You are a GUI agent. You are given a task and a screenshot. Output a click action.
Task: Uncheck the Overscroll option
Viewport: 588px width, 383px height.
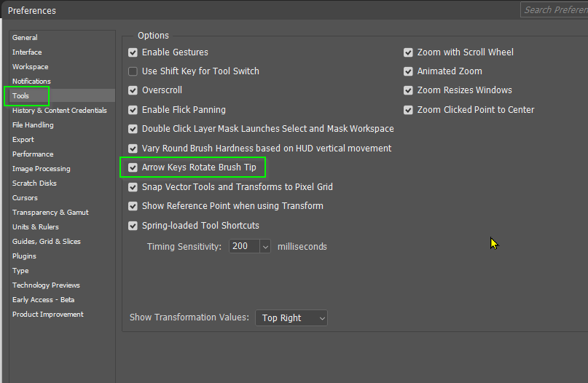133,90
